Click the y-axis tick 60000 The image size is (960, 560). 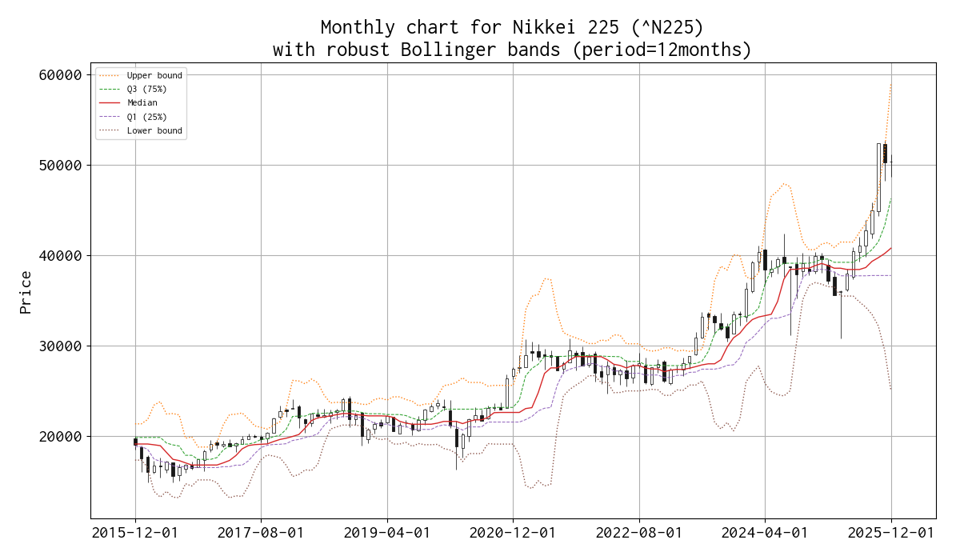point(61,75)
